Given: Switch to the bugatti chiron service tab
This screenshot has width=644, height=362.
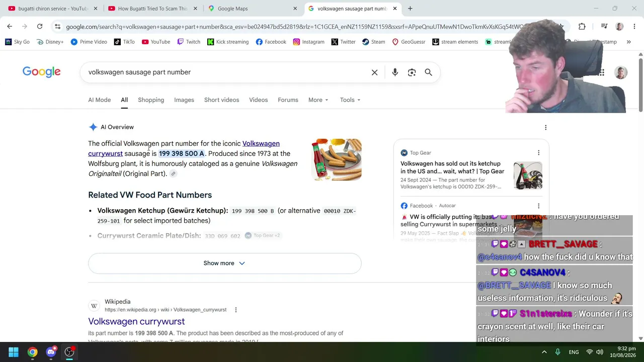Looking at the screenshot, I should 52,9.
